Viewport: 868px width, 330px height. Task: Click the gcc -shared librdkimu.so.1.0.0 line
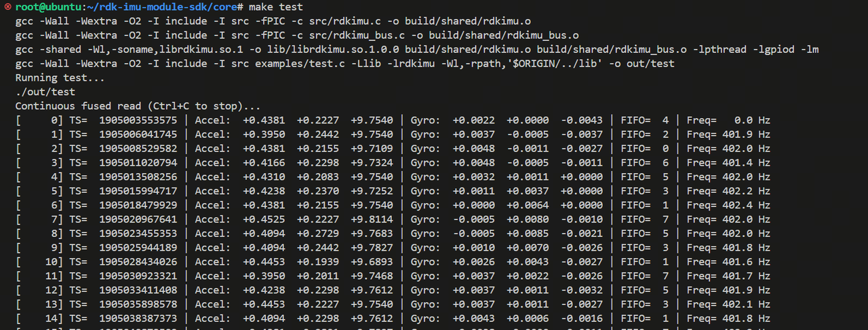[x=417, y=50]
